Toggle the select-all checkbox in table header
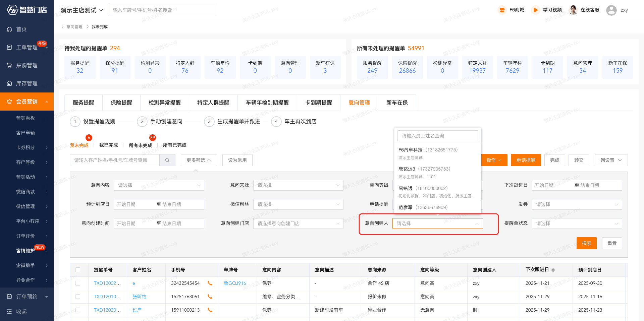Image resolution: width=644 pixels, height=321 pixels. coord(78,270)
